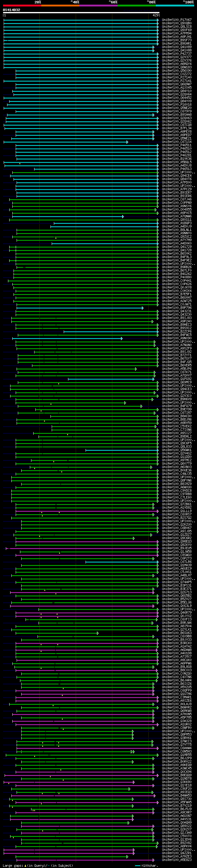Open hit UniRef100_Q9XQB0
The image size is (197, 868).
(177, 23)
